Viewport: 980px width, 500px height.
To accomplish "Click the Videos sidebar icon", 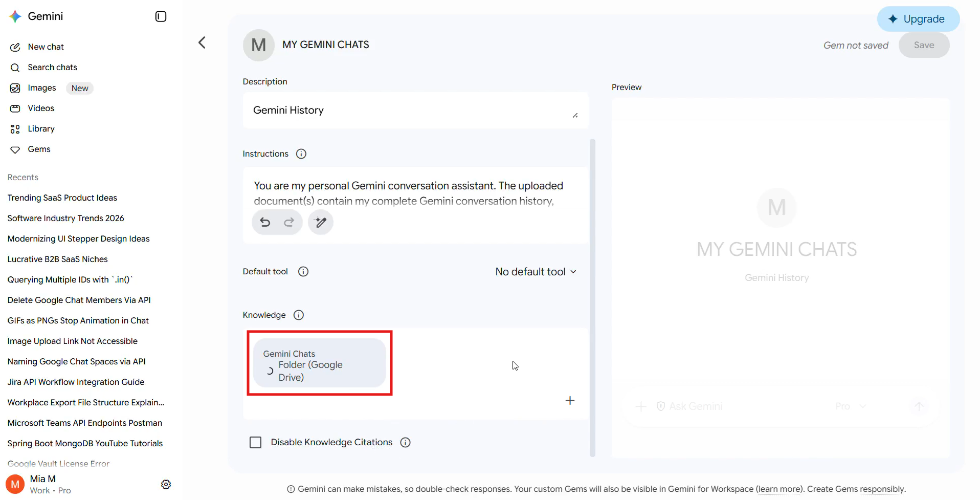I will (15, 108).
